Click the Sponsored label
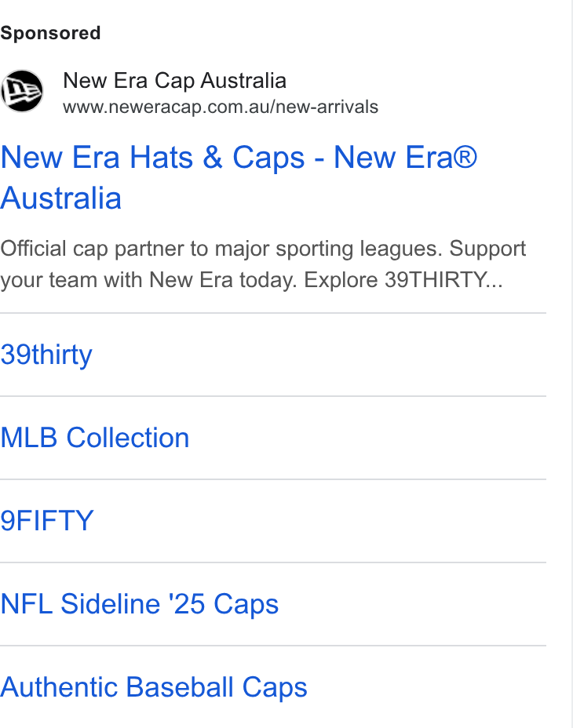The width and height of the screenshot is (573, 728). [50, 33]
